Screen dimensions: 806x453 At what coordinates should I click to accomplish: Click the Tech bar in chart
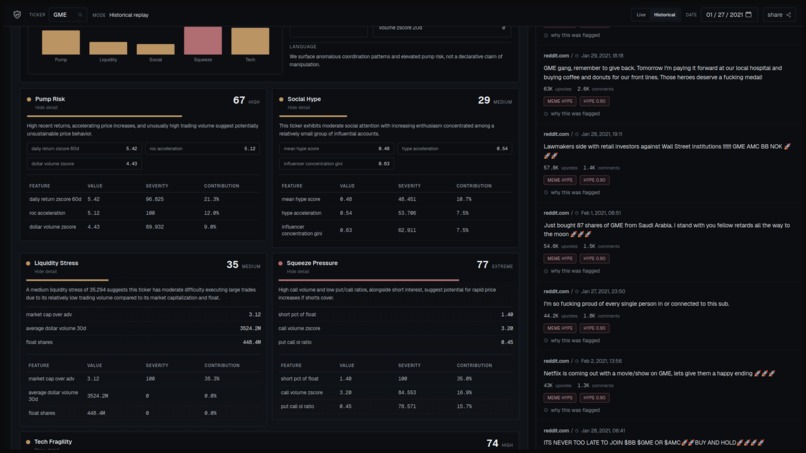click(250, 41)
